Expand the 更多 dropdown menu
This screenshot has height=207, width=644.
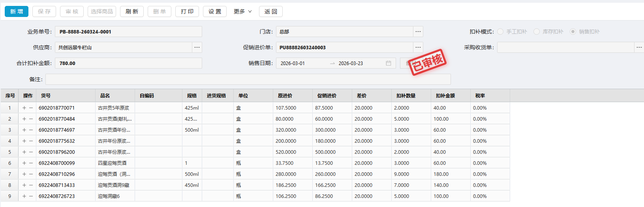[242, 11]
